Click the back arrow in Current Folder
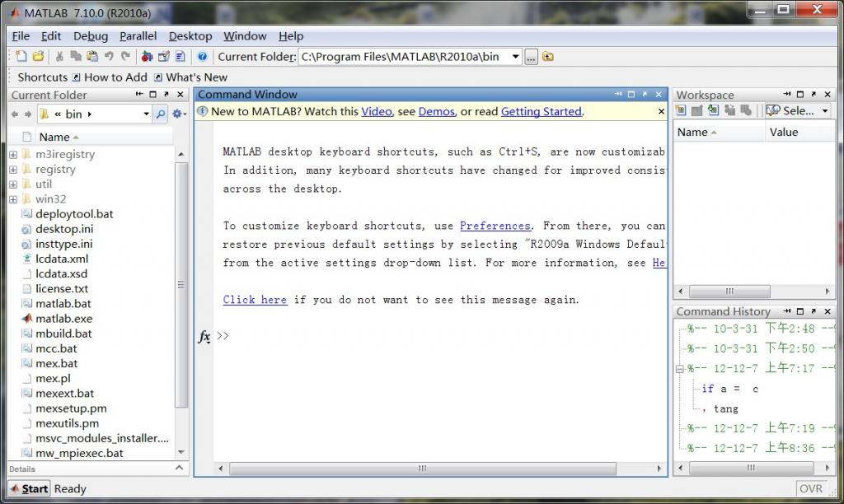Screen dimensions: 844x504 click(x=15, y=114)
